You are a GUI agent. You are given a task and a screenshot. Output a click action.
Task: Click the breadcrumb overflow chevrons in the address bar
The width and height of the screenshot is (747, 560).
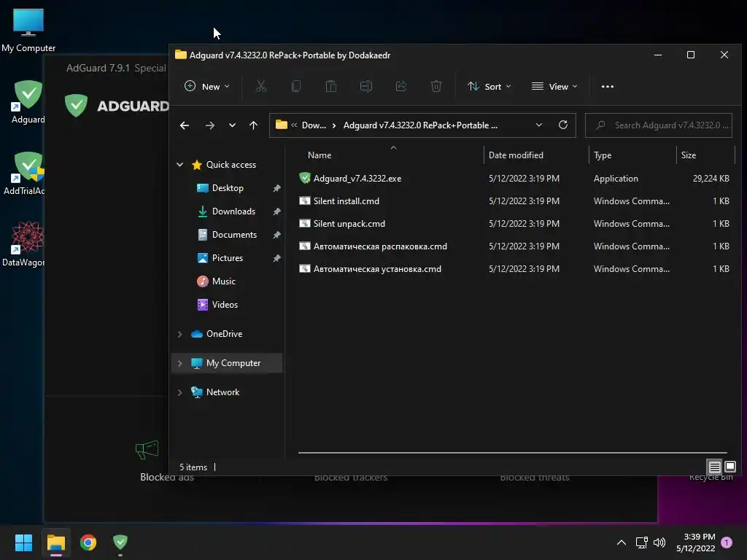294,125
